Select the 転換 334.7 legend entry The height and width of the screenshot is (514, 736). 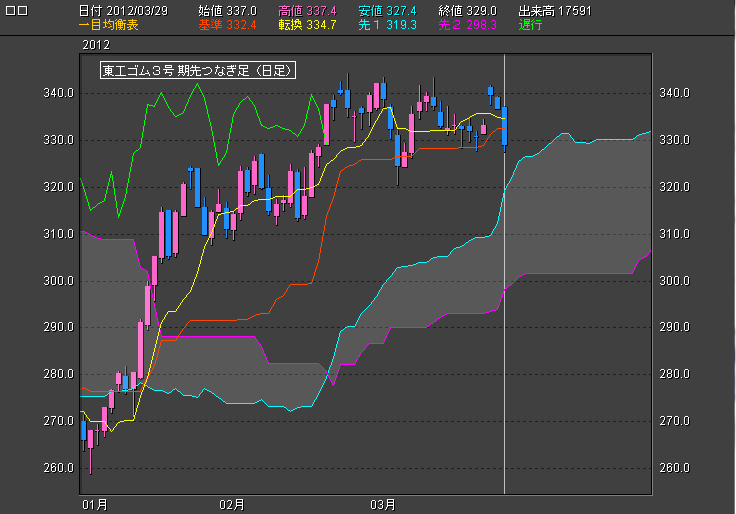click(x=307, y=24)
